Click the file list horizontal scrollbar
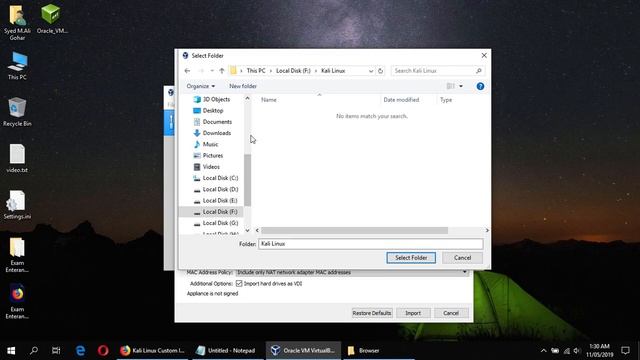 pos(354,231)
